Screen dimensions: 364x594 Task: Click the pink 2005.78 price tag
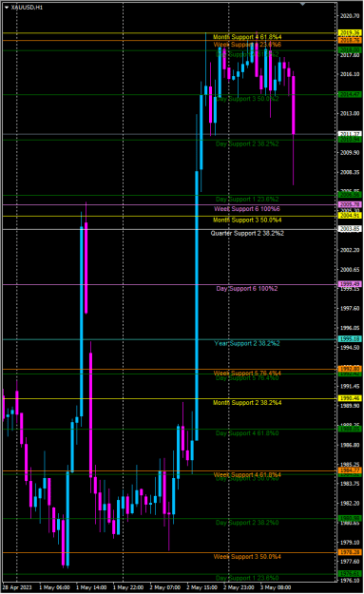pos(350,204)
